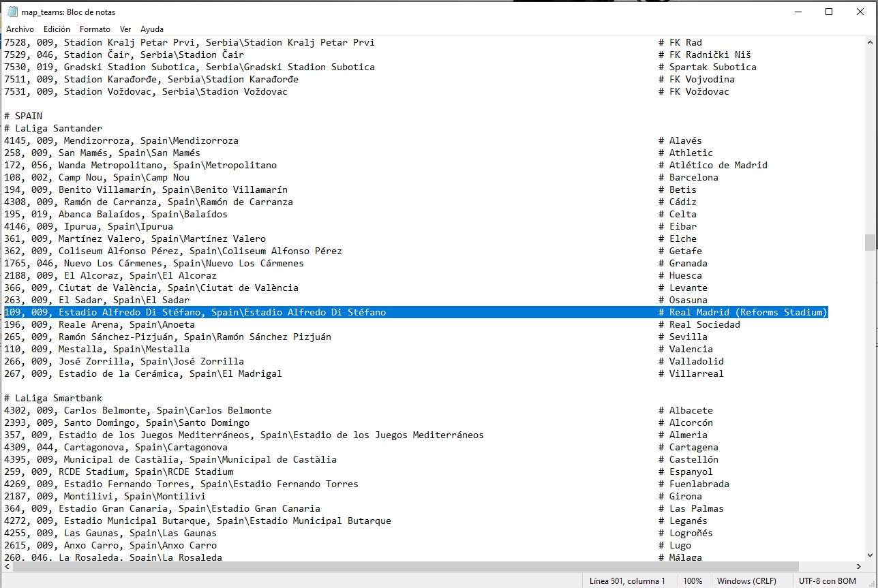
Task: Click the '# Celta' comment
Action: [x=678, y=214]
